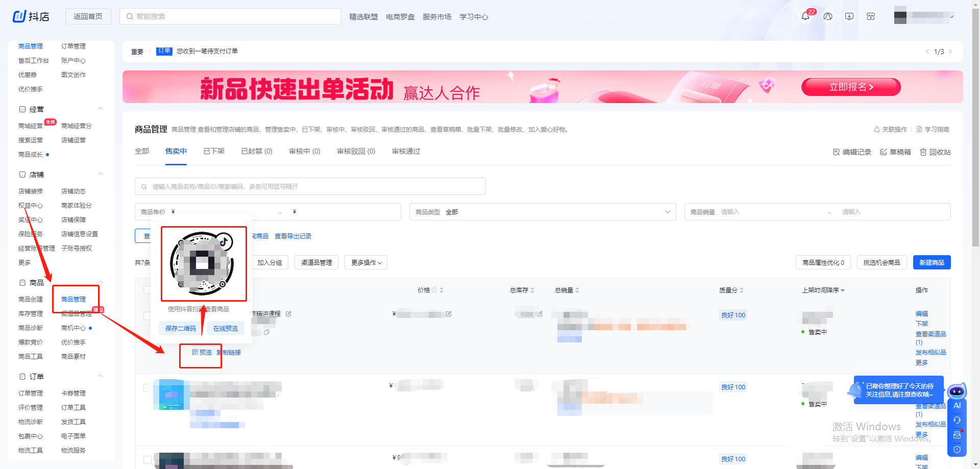Viewport: 980px width, 469px height.
Task: Tick the checkbox of the third product row
Action: (x=147, y=460)
